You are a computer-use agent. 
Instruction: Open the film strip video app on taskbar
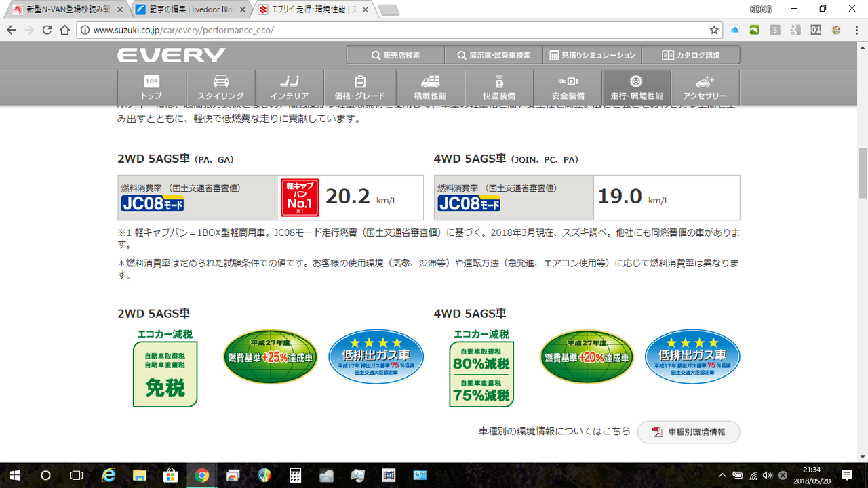pos(389,475)
